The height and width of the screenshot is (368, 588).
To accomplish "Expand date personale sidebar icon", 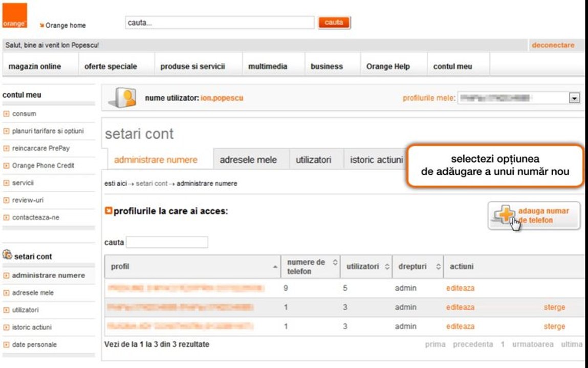I will 6,344.
